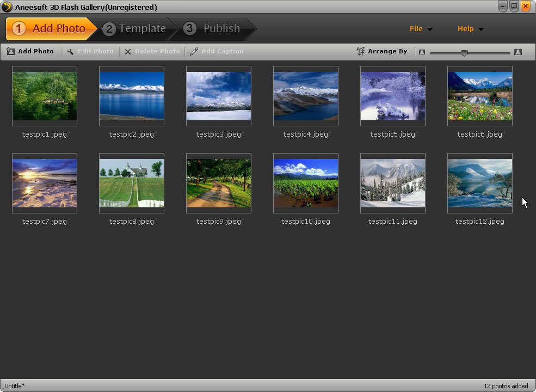The height and width of the screenshot is (392, 536).
Task: Select the testpic12.jpeg snowy lake thumbnail
Action: pos(480,183)
